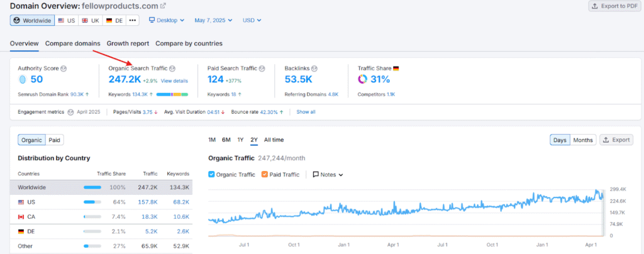
Task: Open Backlinks 53.5K value
Action: pyautogui.click(x=299, y=80)
